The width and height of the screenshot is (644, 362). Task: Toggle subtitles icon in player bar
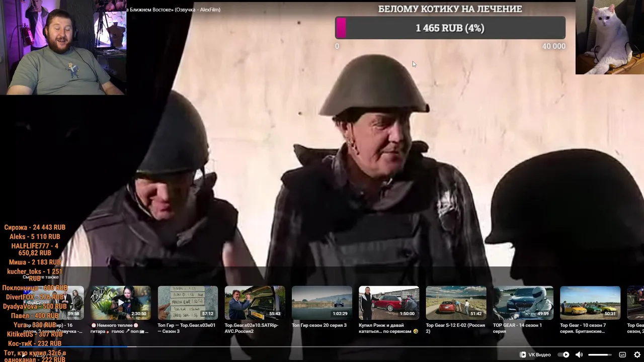click(622, 354)
